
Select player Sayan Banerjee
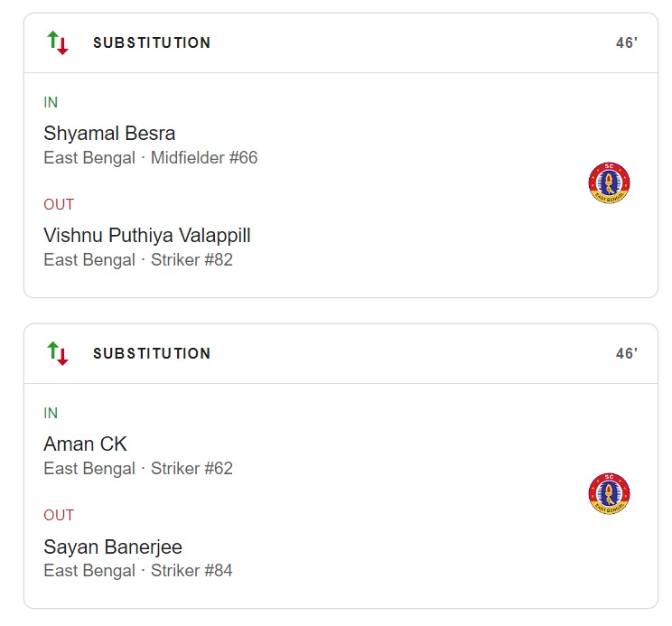[x=113, y=547]
